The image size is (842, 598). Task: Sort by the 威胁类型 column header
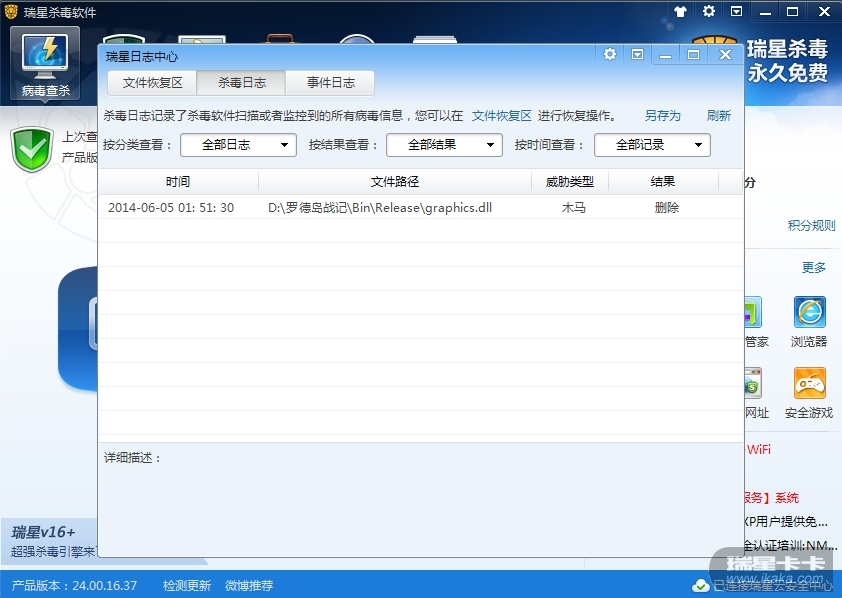pos(570,182)
